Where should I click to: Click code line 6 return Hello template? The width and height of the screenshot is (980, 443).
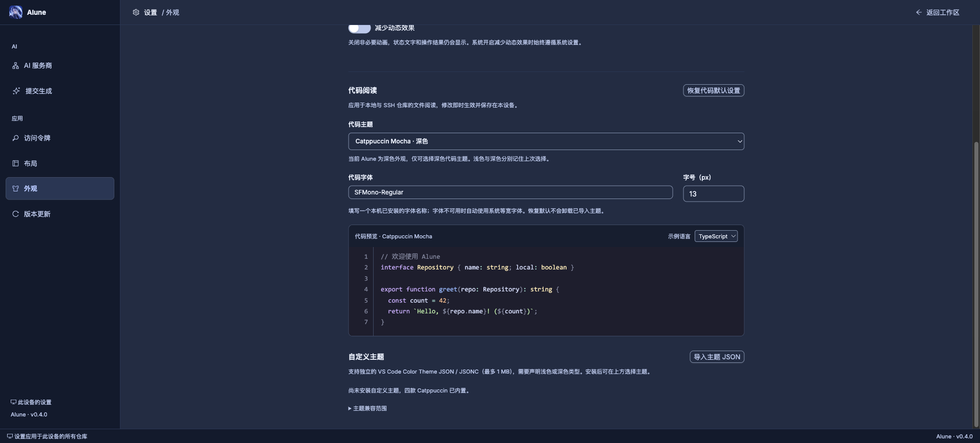(x=462, y=311)
